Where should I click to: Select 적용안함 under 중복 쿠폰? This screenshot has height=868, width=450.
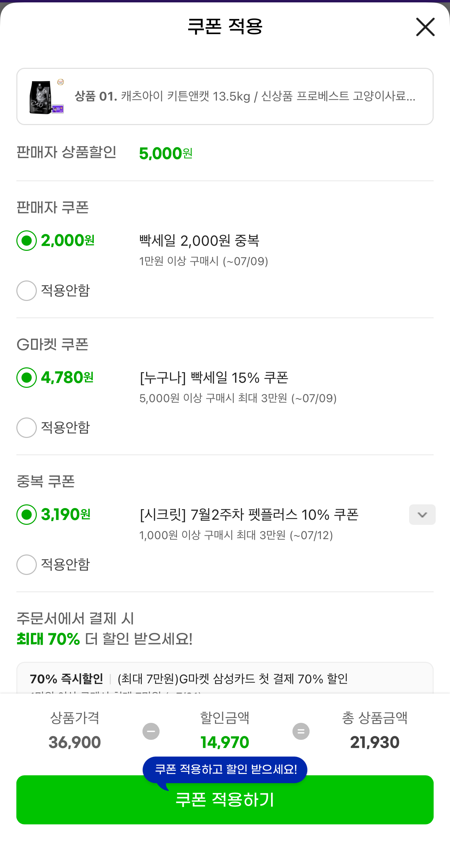click(27, 564)
